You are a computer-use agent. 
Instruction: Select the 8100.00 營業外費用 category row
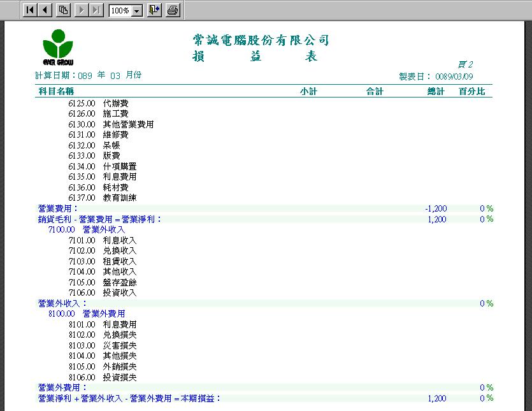(x=86, y=314)
